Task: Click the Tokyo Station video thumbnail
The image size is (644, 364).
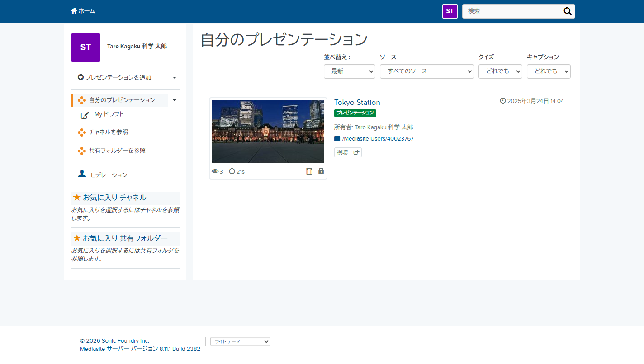Action: tap(268, 132)
